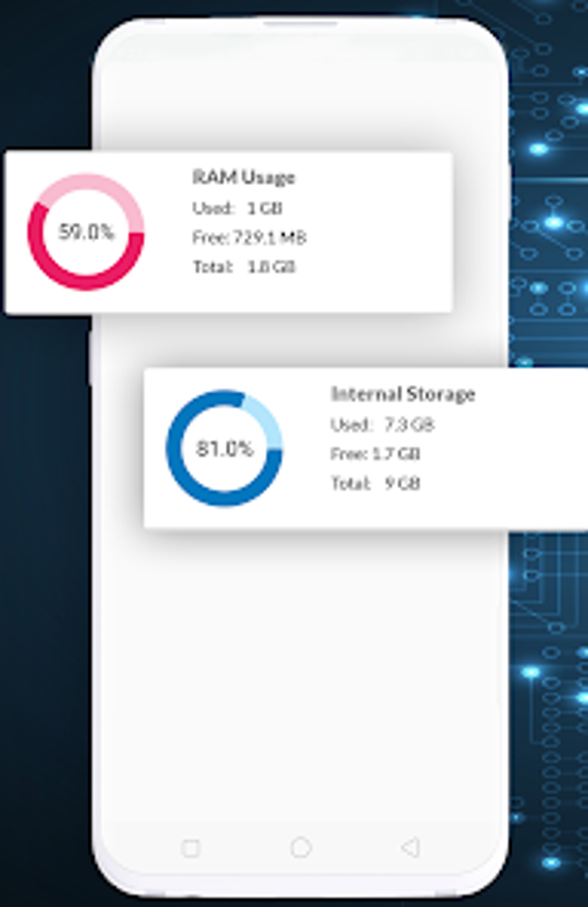This screenshot has height=907, width=588.
Task: Open the storage Total 9 GB row
Action: (x=375, y=483)
